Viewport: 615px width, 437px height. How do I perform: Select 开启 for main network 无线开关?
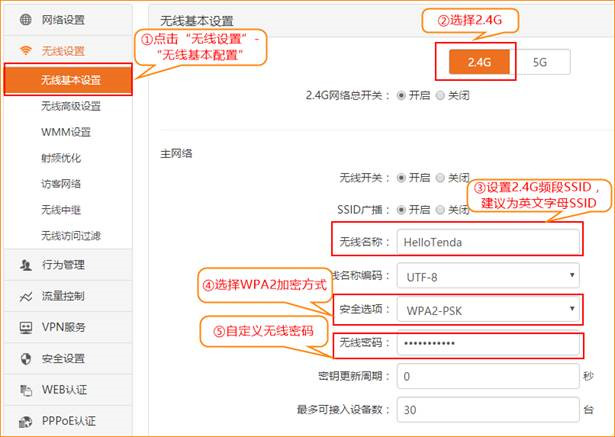(402, 178)
